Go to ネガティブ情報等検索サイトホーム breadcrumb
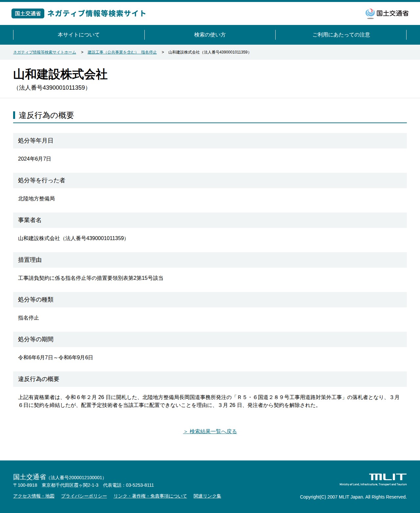The image size is (420, 513). coord(45,52)
